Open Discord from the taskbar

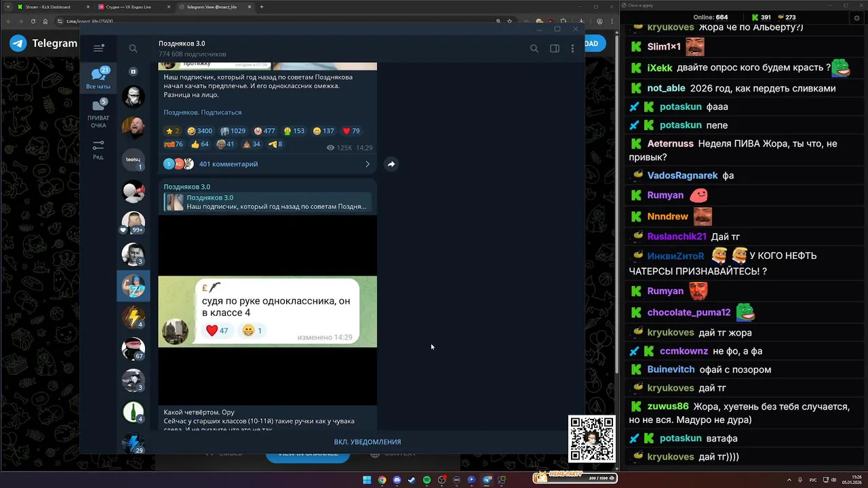(x=397, y=480)
